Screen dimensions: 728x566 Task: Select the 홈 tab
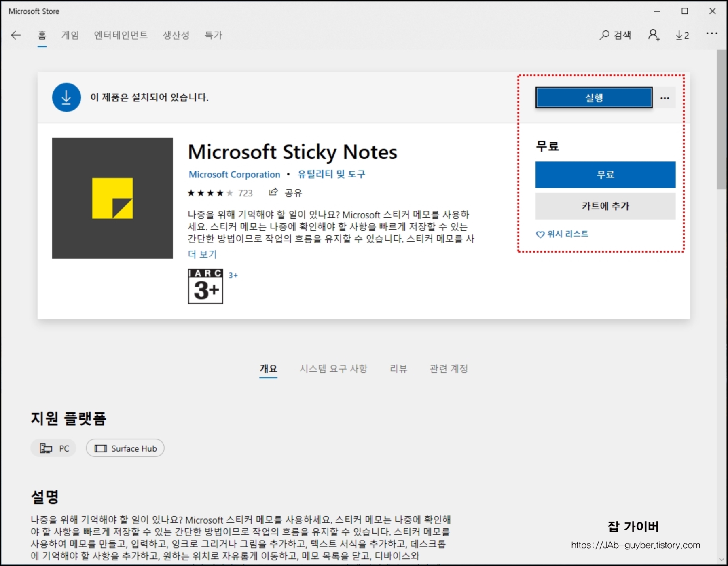pos(42,35)
